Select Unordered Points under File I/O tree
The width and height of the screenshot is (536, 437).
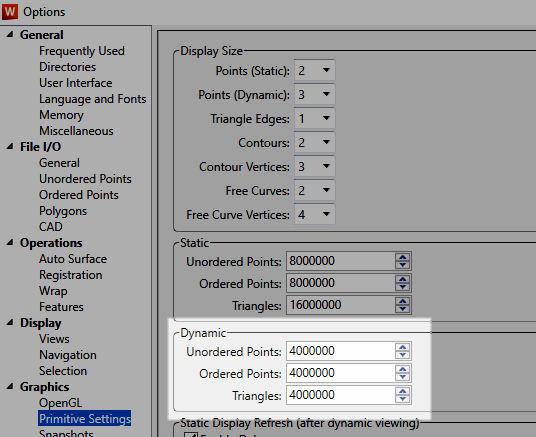[85, 179]
